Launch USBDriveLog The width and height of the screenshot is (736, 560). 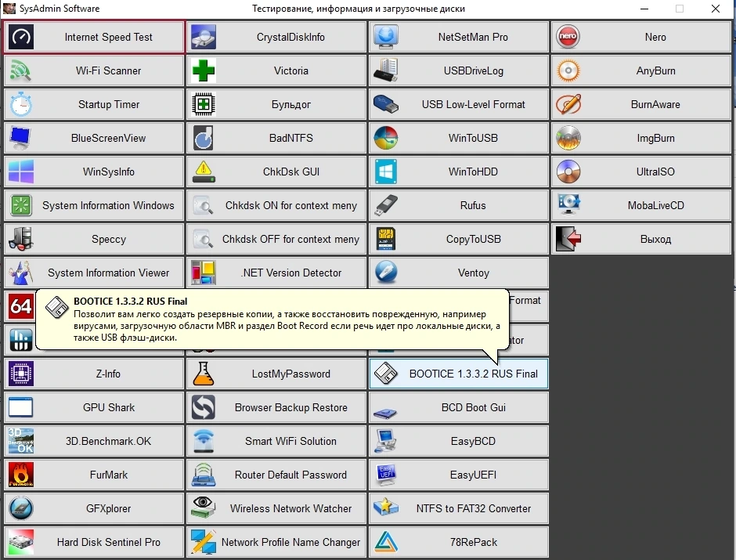459,70
